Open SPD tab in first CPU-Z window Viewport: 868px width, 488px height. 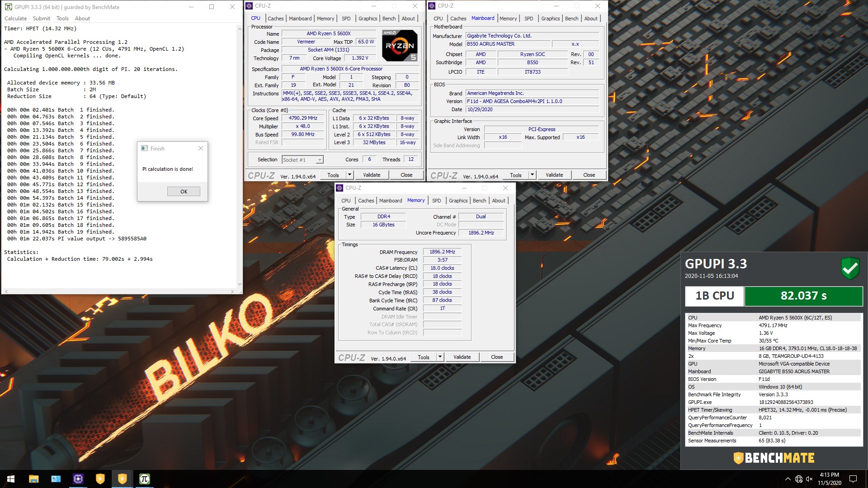coord(346,19)
